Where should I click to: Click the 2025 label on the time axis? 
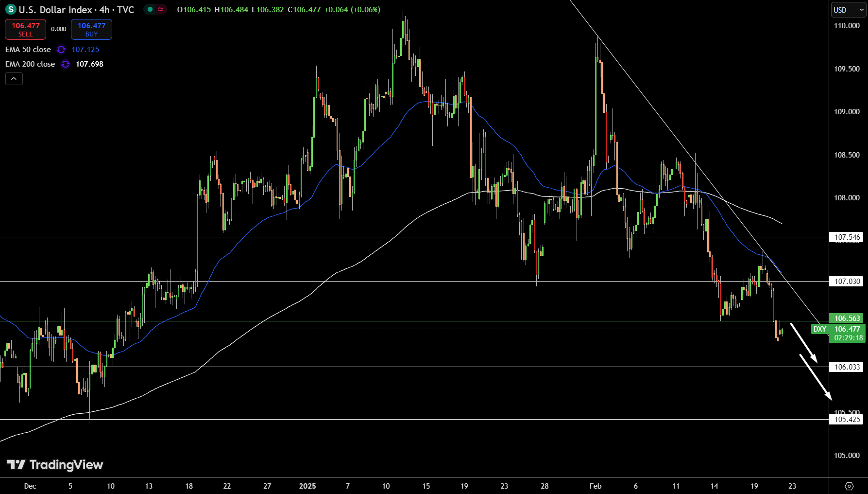[307, 486]
